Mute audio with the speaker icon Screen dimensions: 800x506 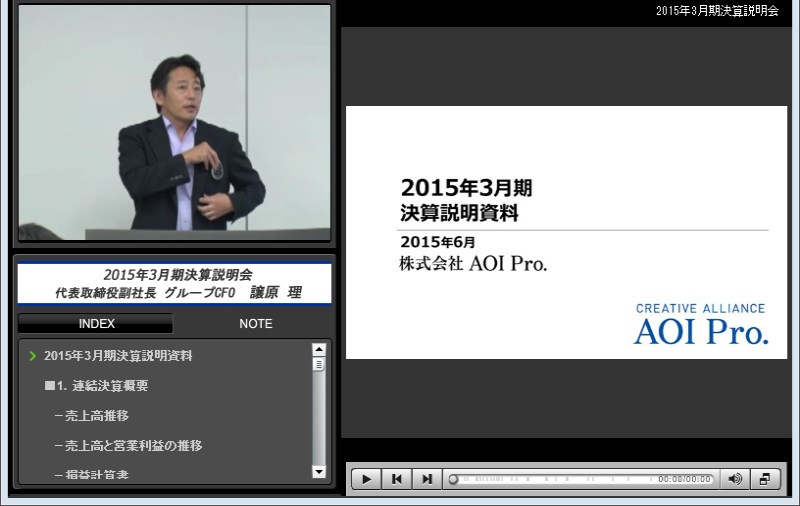tap(735, 479)
